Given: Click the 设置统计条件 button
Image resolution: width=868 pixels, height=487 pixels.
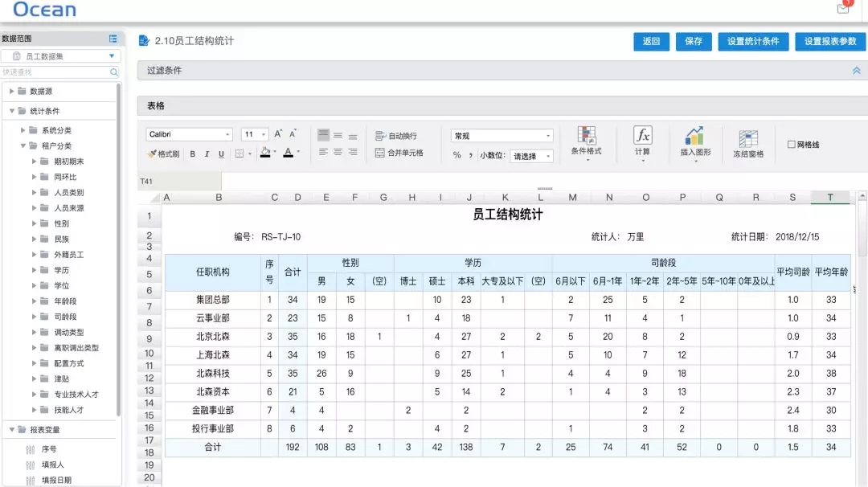Looking at the screenshot, I should click(753, 42).
